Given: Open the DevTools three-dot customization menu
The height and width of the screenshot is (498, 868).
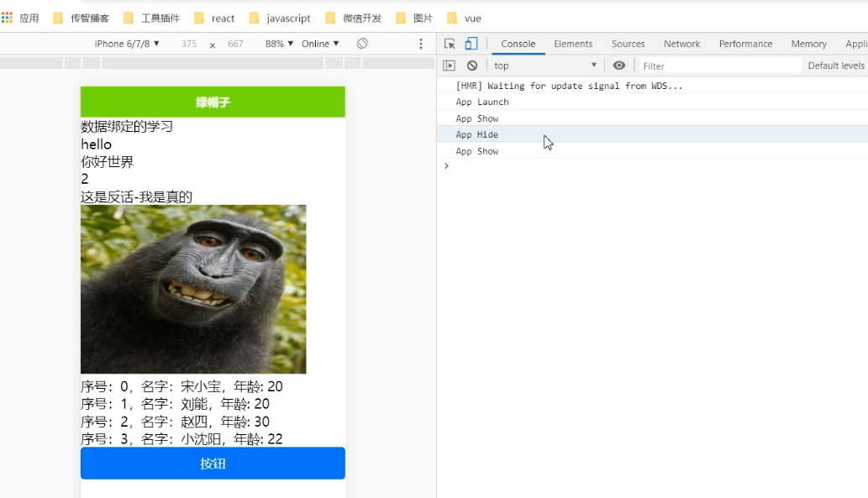Looking at the screenshot, I should pos(420,44).
